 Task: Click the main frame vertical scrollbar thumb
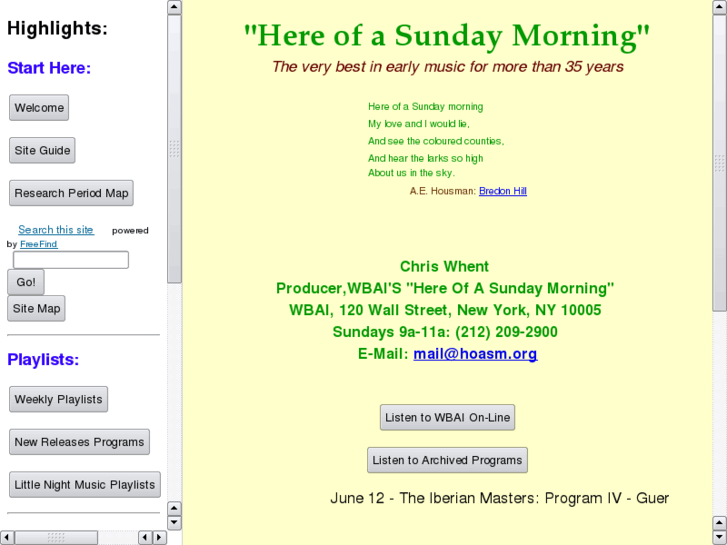coord(720,163)
